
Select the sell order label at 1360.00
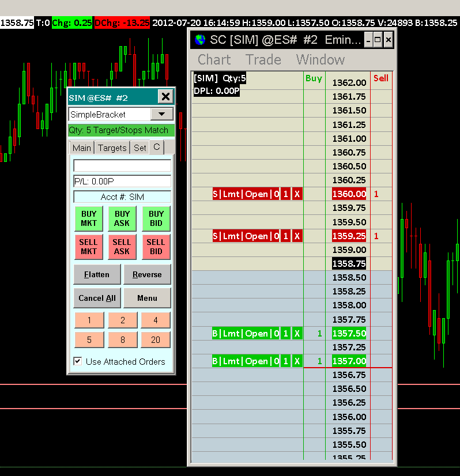point(246,194)
